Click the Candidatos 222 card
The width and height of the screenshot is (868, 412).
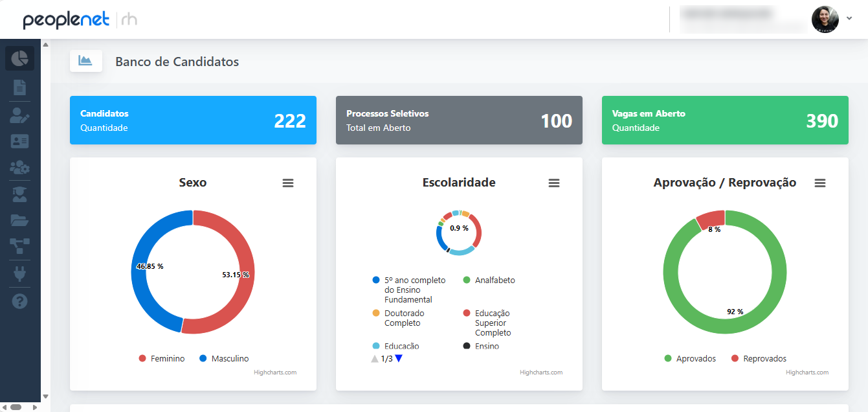pos(193,120)
